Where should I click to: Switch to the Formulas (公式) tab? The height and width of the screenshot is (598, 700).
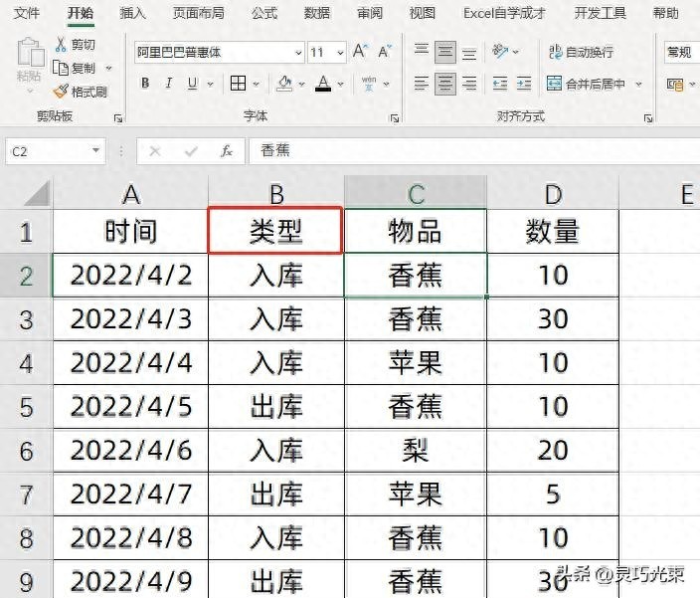pos(264,13)
